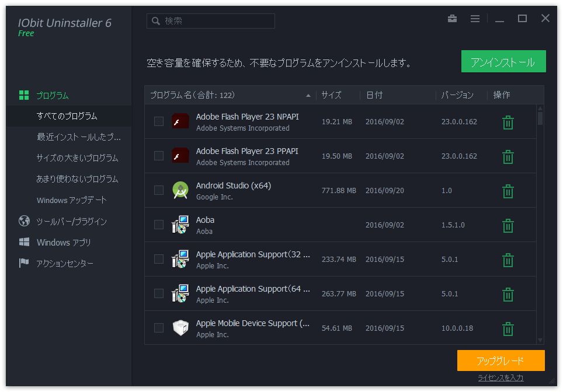Show サイズの大きいプログラム

(x=77, y=158)
